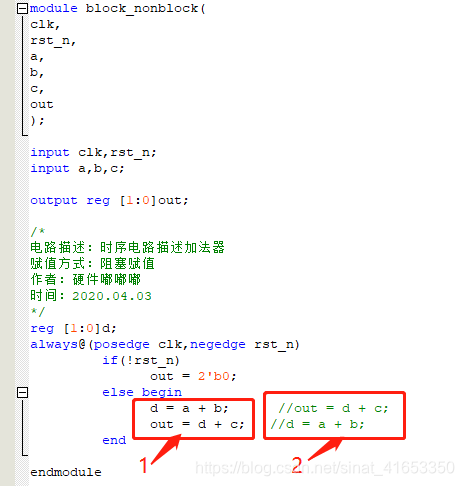Screen dimensions: 464x486
Task: Click the statement 'd = a + b;'
Action: click(x=189, y=408)
